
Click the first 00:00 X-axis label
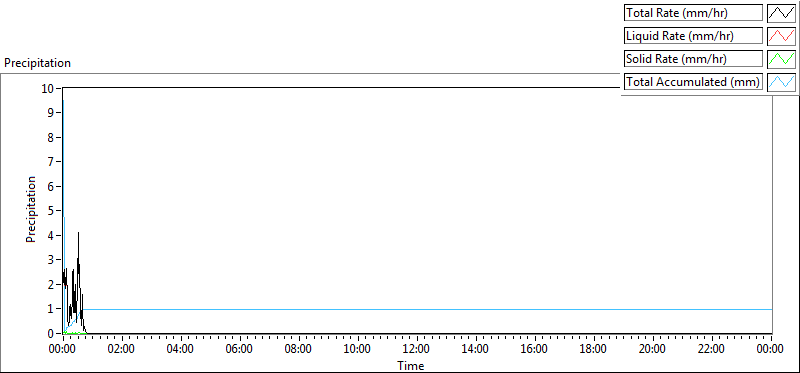(62, 350)
